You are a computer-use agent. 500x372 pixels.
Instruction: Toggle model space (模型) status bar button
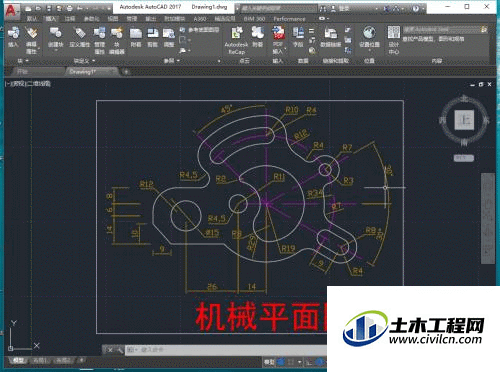269,362
